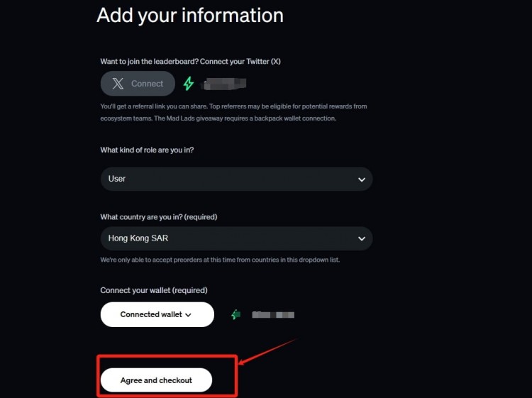Click the referral link info text

click(233, 112)
